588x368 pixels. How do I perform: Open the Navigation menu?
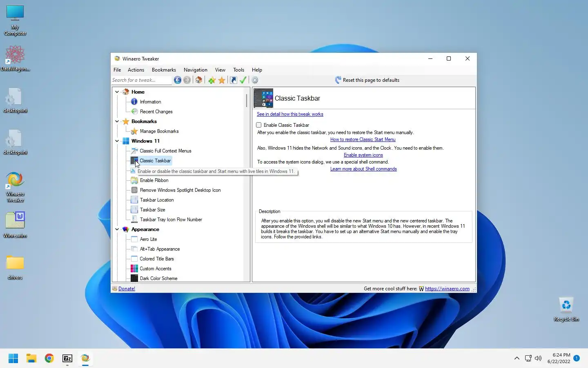[196, 70]
